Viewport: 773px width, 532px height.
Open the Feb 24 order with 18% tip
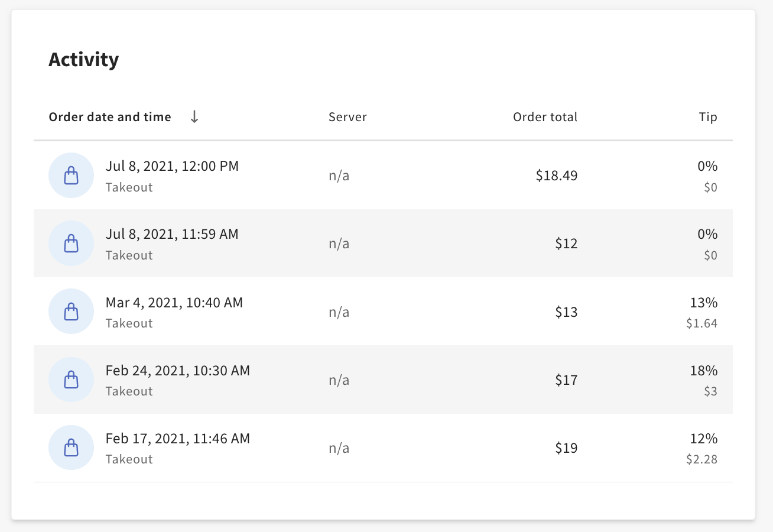pos(384,379)
